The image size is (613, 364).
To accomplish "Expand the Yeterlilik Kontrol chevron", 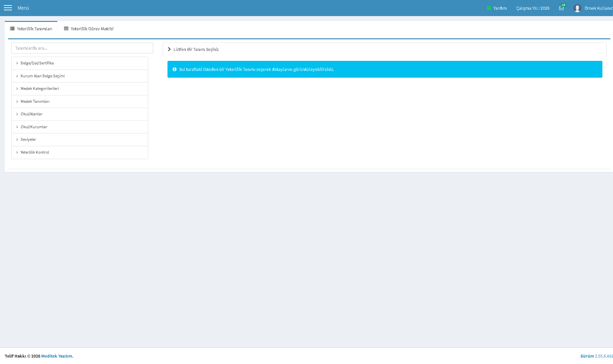I will tap(17, 152).
